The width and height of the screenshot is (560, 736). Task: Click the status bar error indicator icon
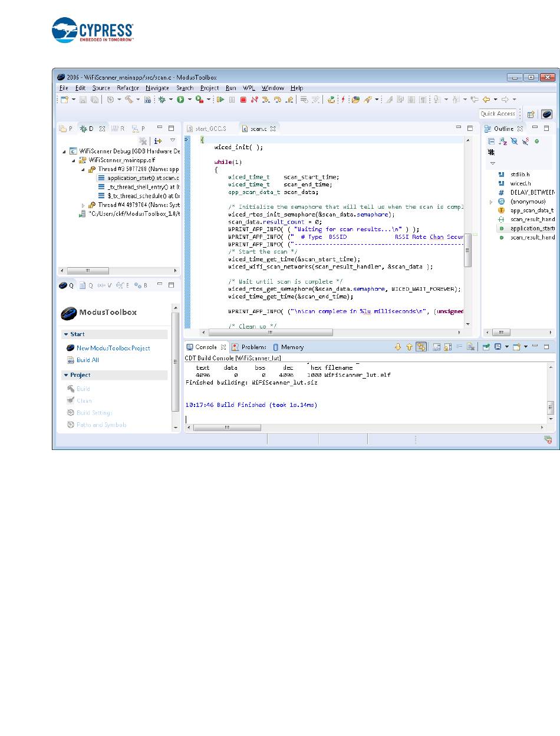(x=548, y=439)
